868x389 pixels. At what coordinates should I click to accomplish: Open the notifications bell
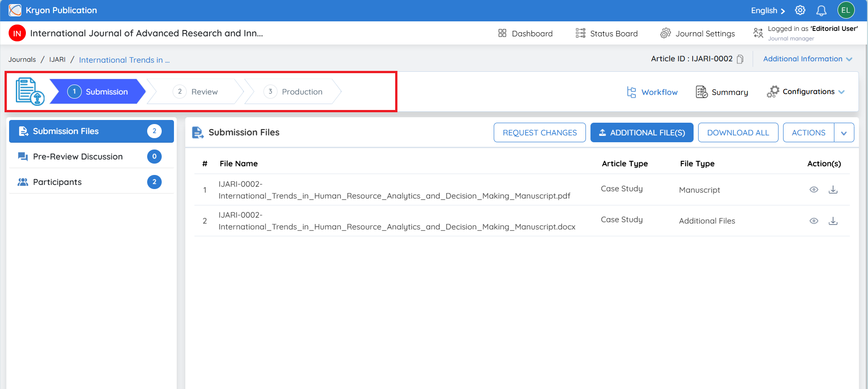[821, 10]
